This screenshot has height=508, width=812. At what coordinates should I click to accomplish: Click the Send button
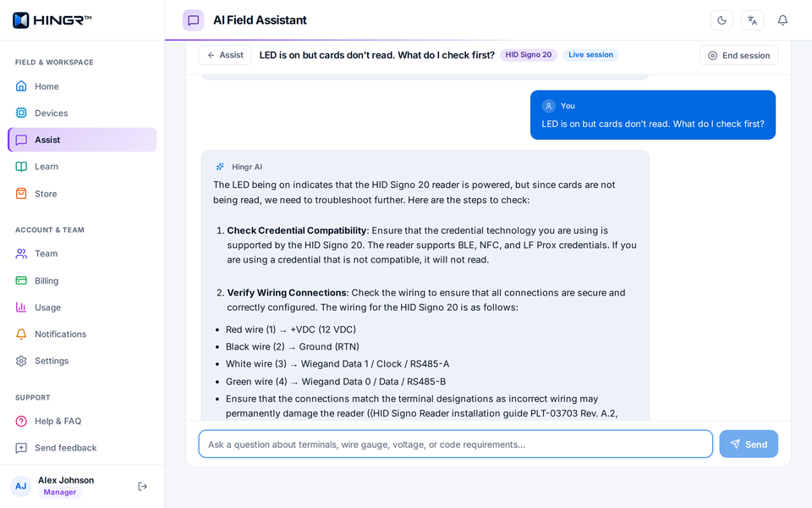click(x=749, y=444)
